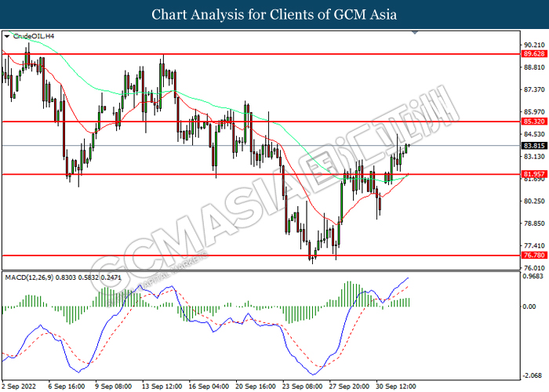
Task: Click the 2 Sep 2022 date label
Action: click(19, 387)
